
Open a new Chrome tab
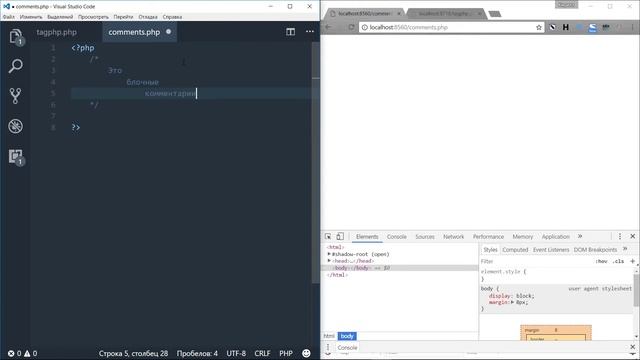click(x=495, y=14)
